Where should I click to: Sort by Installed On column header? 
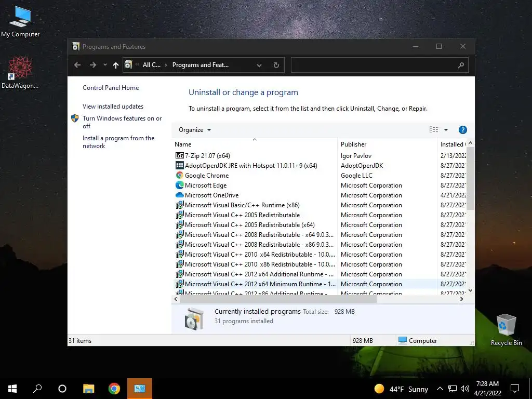click(453, 144)
